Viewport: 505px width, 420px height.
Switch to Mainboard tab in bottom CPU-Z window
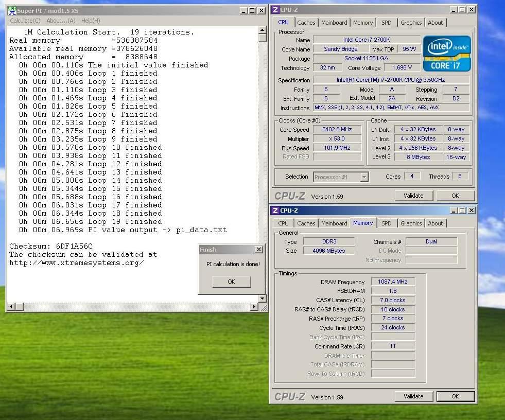coord(334,223)
